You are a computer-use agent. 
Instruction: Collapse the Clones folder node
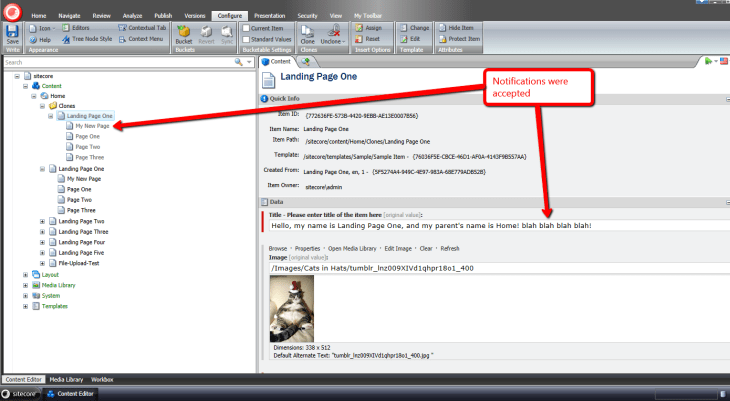(x=42, y=105)
